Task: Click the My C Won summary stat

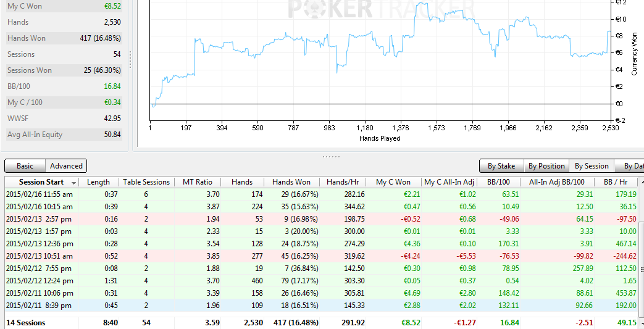Action: point(64,6)
